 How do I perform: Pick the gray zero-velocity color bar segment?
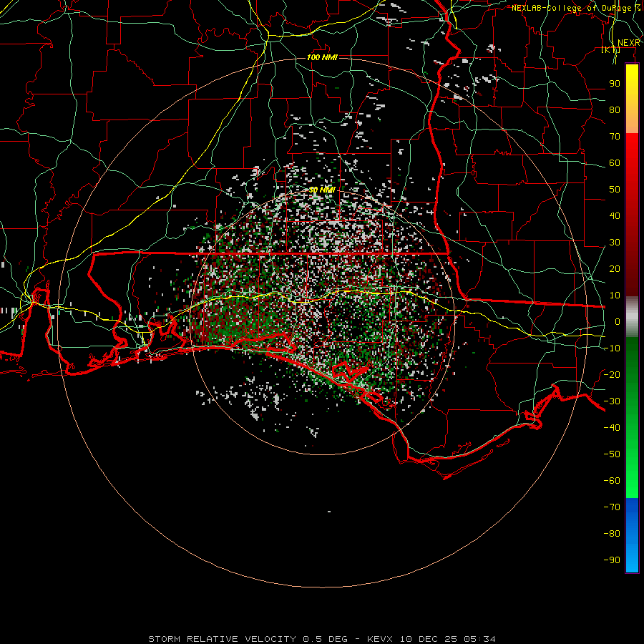point(632,317)
